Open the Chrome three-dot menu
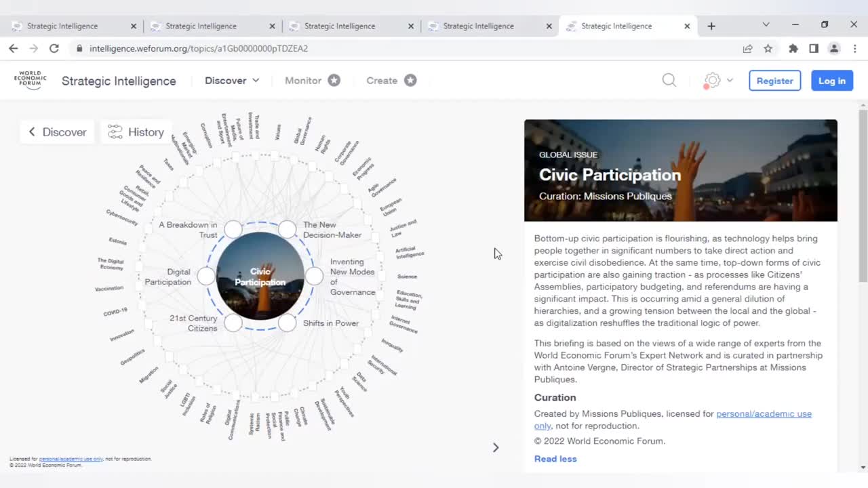Viewport: 868px width, 488px height. 854,48
